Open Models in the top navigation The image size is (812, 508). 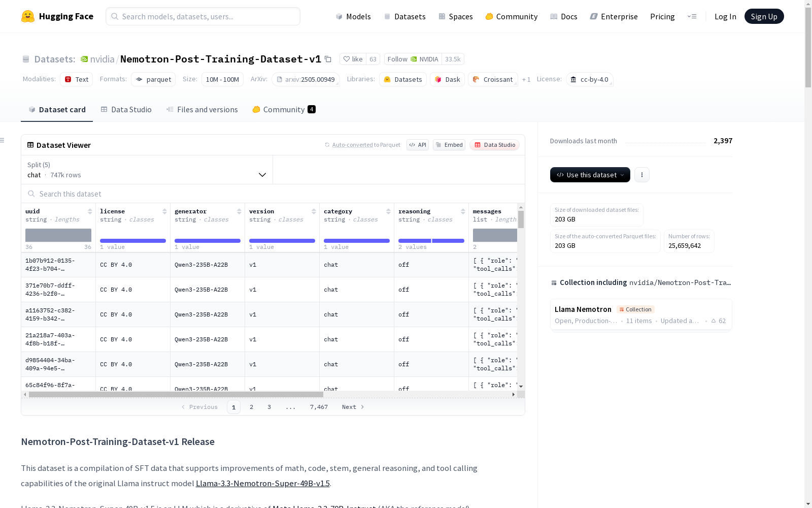pos(353,17)
